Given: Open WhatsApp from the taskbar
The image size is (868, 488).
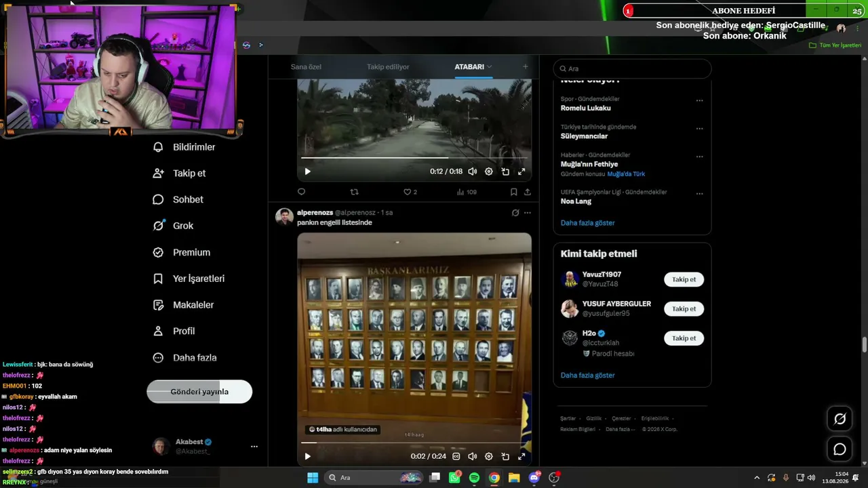Looking at the screenshot, I should 454,478.
